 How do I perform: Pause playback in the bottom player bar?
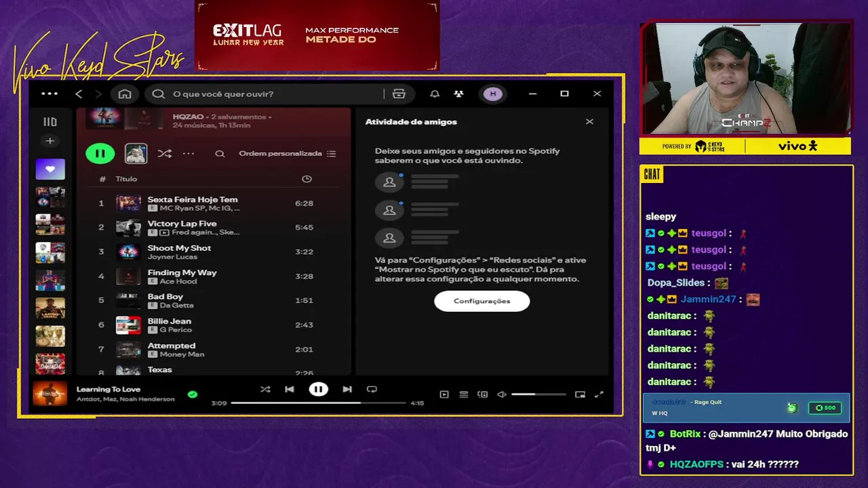point(318,389)
